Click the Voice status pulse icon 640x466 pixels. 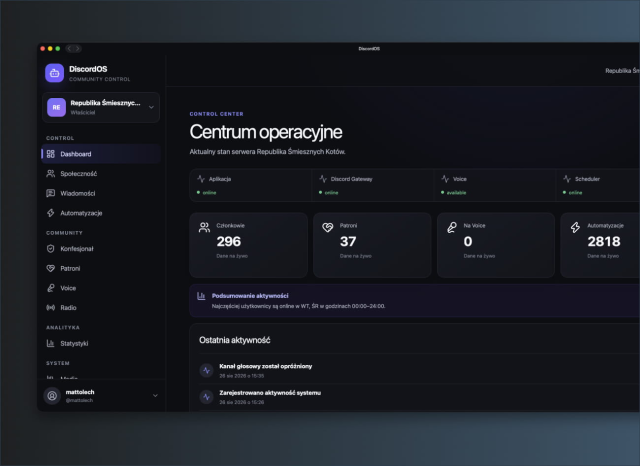(x=445, y=179)
